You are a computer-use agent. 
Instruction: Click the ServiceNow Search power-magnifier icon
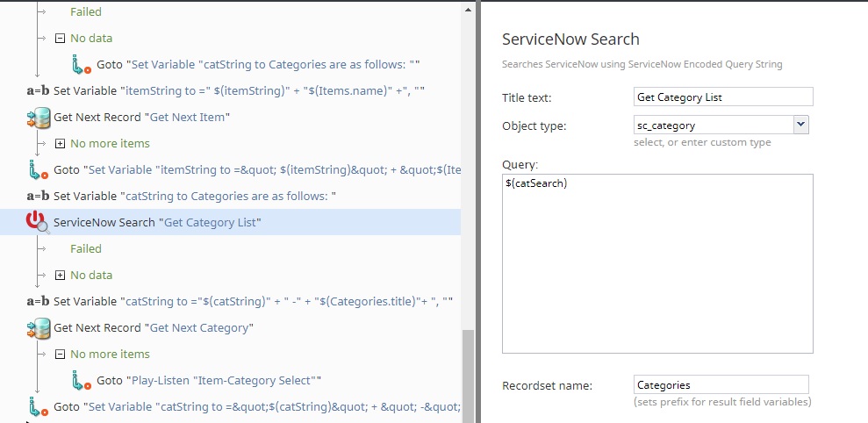38,223
